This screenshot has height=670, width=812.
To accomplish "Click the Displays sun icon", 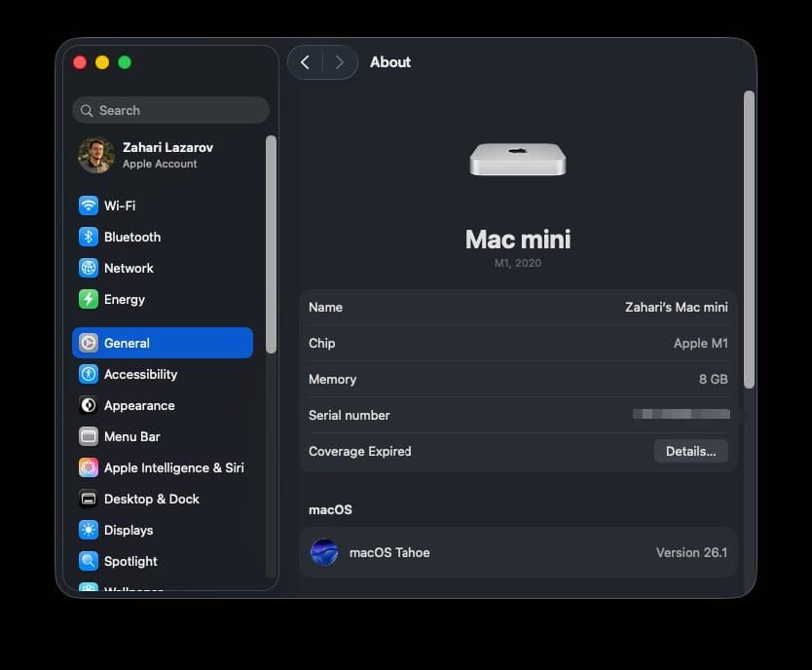I will click(89, 530).
